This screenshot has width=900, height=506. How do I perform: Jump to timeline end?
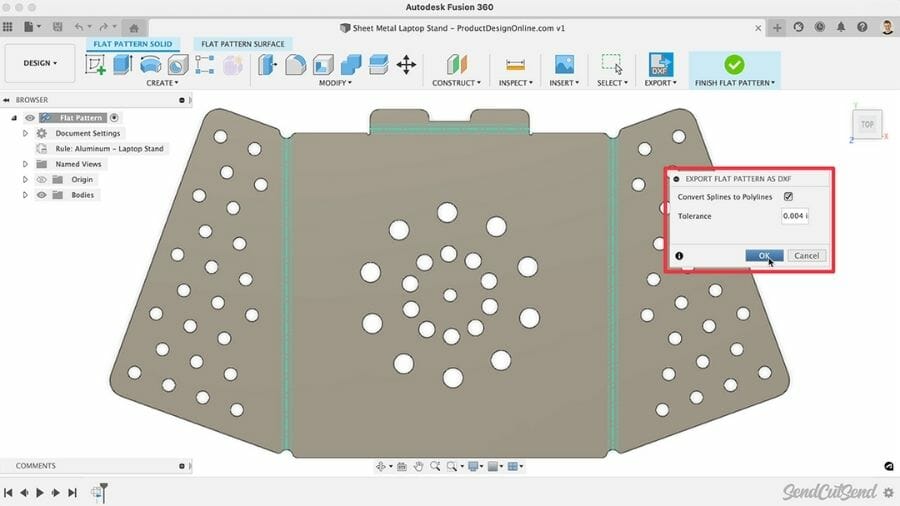click(72, 492)
